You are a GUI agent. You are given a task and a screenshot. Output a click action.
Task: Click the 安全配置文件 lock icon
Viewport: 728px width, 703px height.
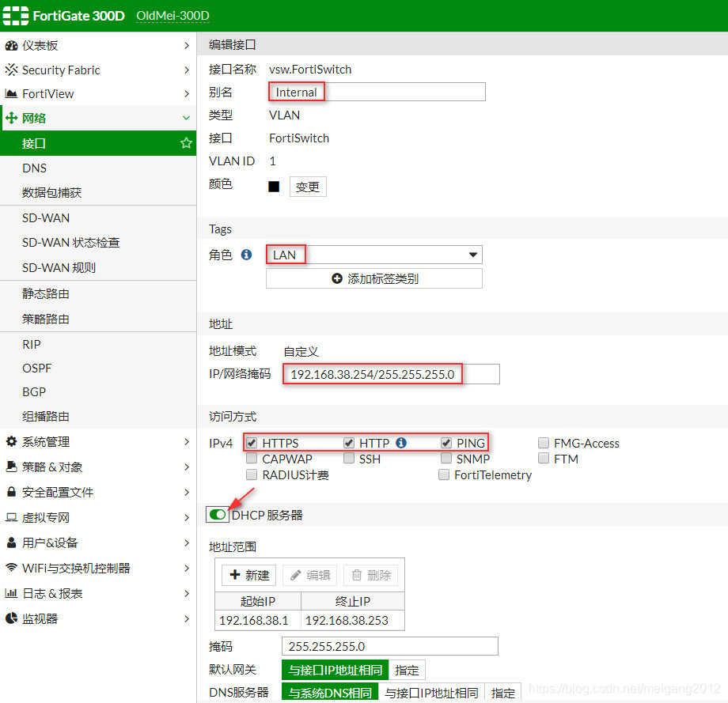tap(11, 492)
